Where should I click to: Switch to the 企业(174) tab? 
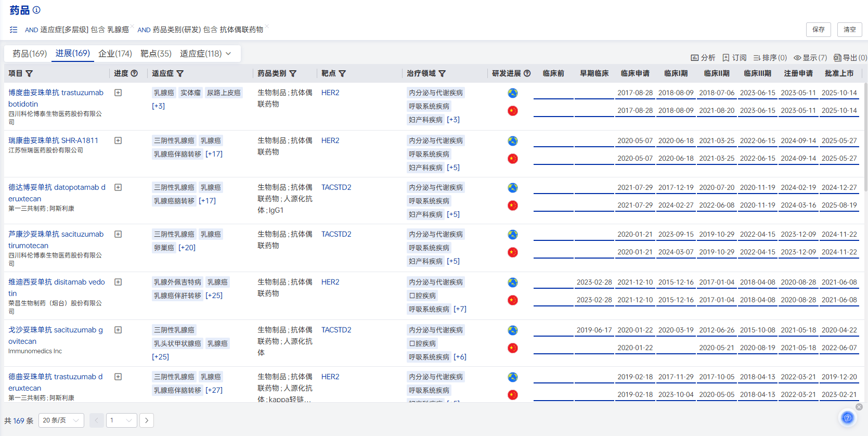tap(115, 54)
